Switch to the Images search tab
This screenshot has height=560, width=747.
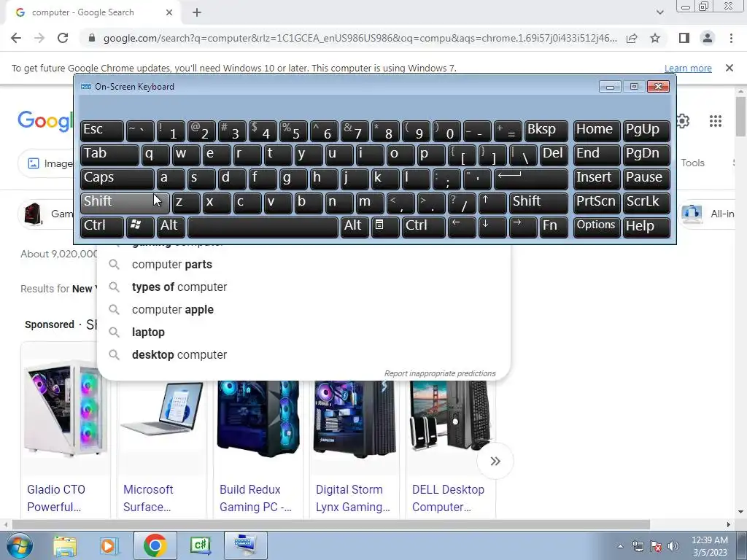pos(47,163)
